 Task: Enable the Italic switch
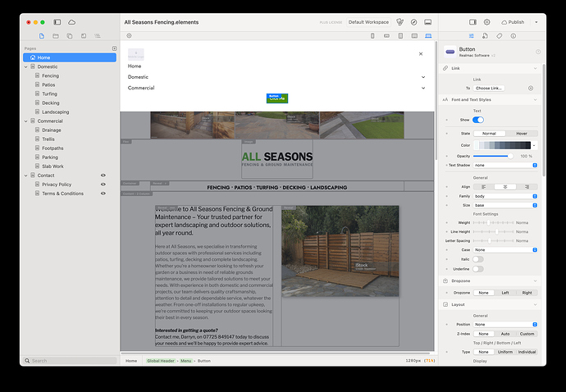(x=478, y=259)
